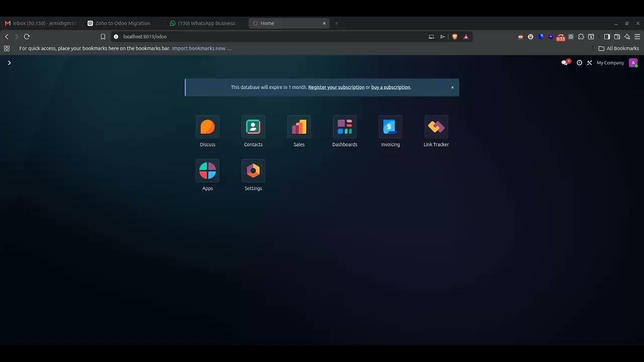Dismiss the database expiry banner
This screenshot has width=644, height=362.
(452, 87)
